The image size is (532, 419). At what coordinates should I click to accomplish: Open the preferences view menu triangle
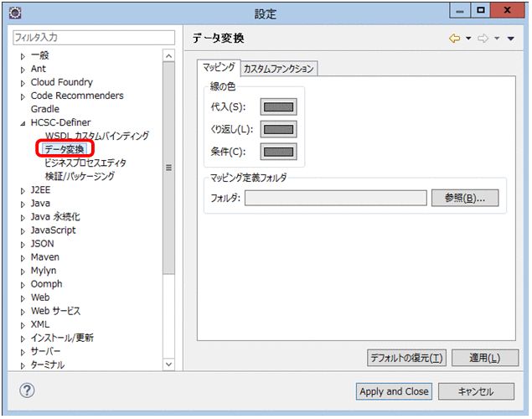tap(510, 39)
